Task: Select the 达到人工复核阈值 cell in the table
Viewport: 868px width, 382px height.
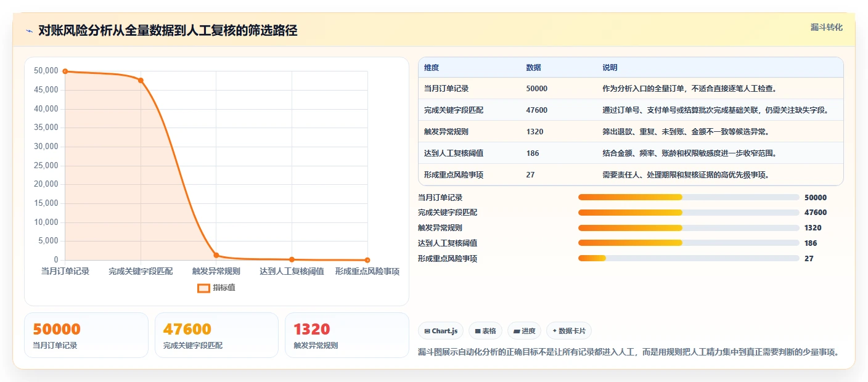Action: (x=454, y=153)
